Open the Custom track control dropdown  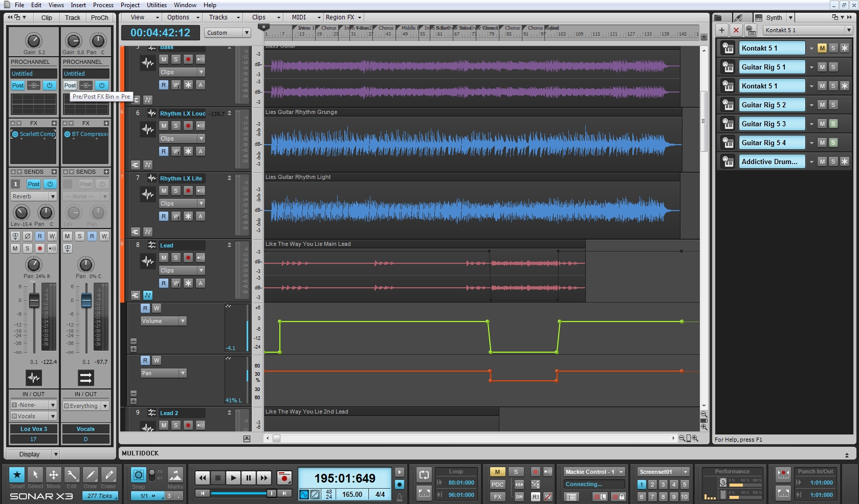228,33
